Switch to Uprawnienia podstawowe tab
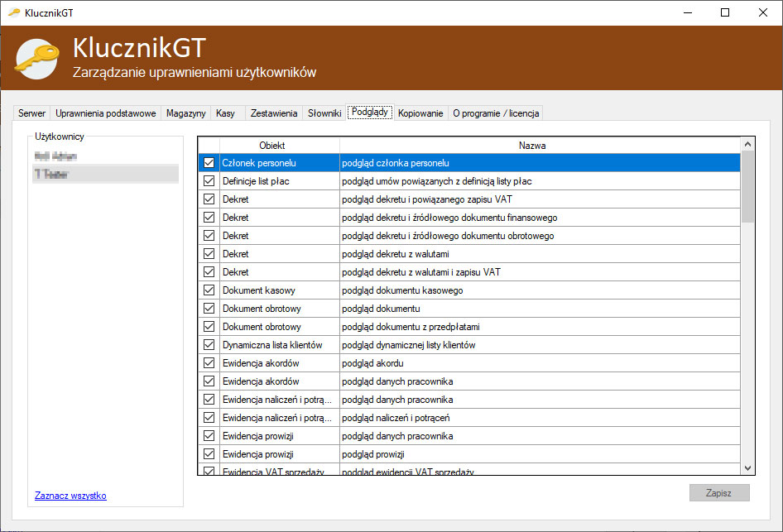The image size is (783, 532). 105,113
